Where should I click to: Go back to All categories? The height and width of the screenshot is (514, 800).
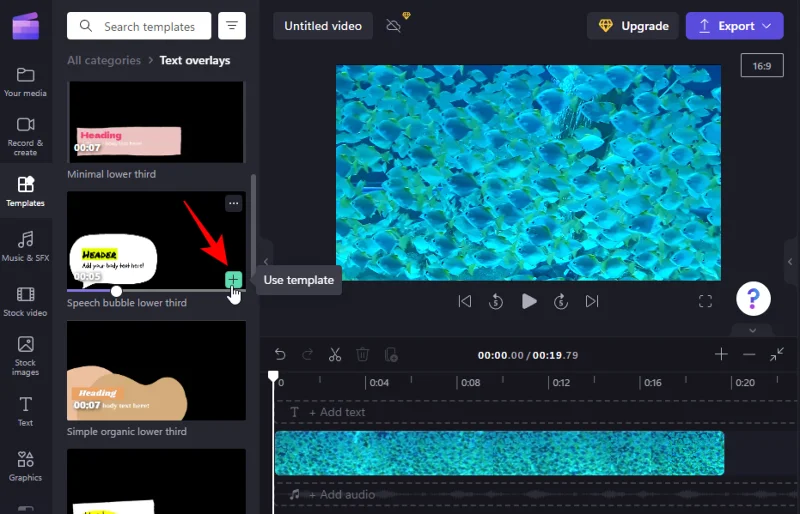pos(104,60)
